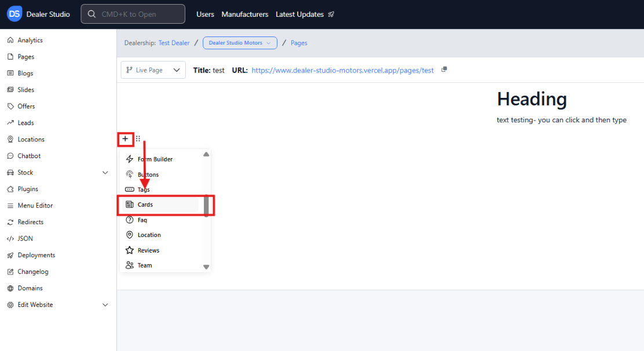Click the CMD+K search field
The height and width of the screenshot is (351, 644).
click(133, 14)
